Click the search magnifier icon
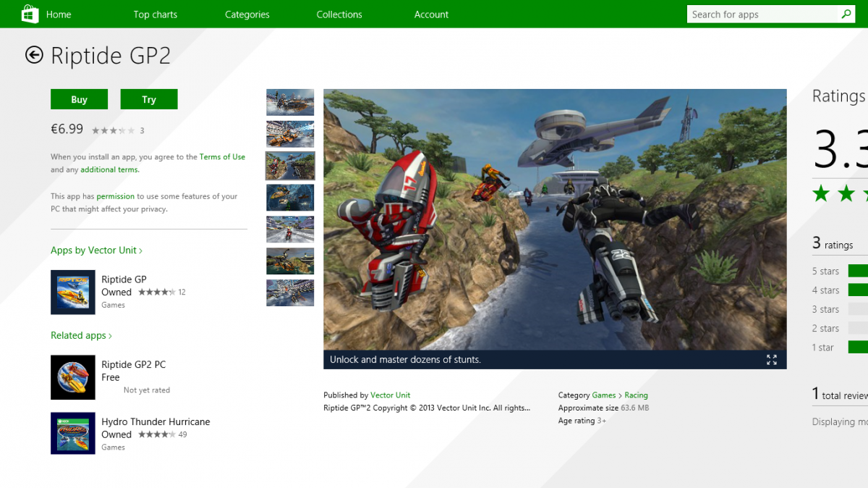 point(846,14)
